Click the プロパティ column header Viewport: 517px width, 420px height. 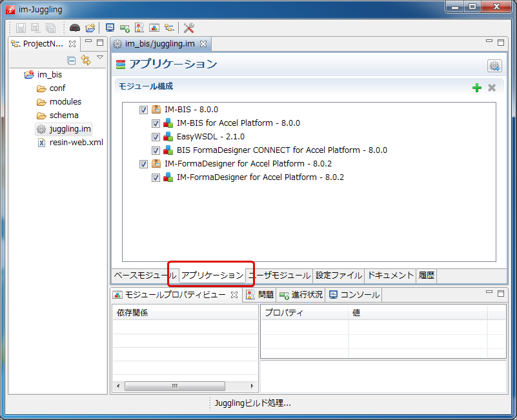305,312
